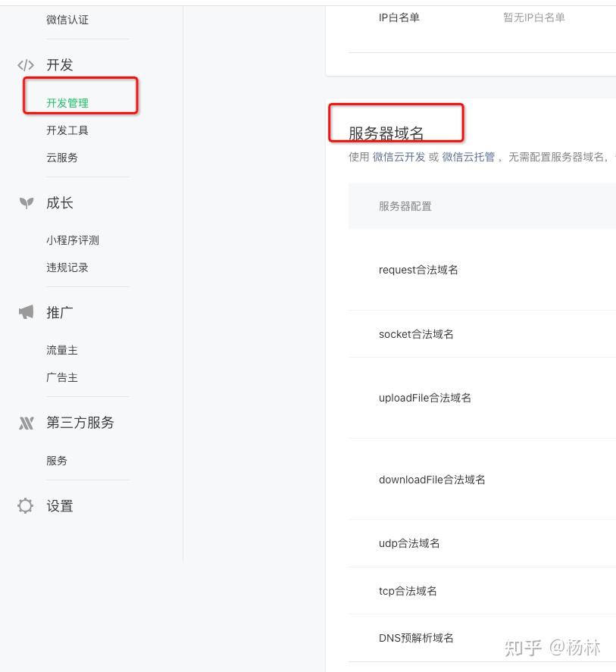The image size is (616, 672).
Task: Open 开发工具 menu item
Action: (67, 130)
